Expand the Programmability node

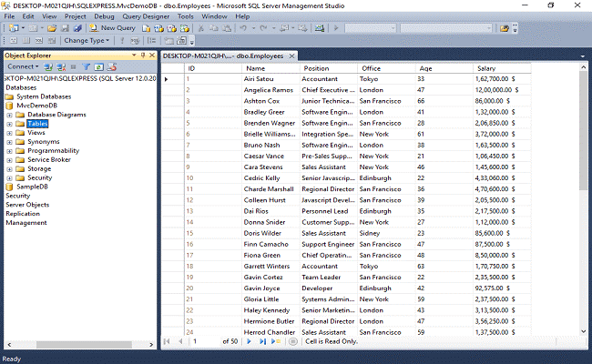[9, 151]
